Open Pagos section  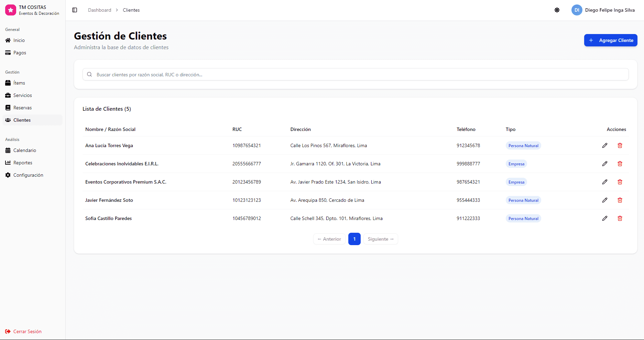point(33,53)
